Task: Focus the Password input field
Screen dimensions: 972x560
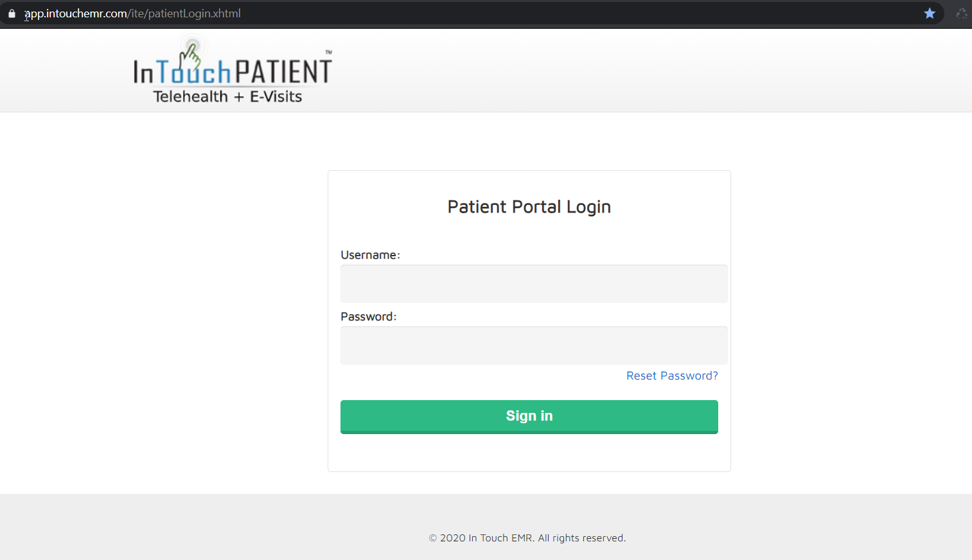Action: [x=533, y=346]
